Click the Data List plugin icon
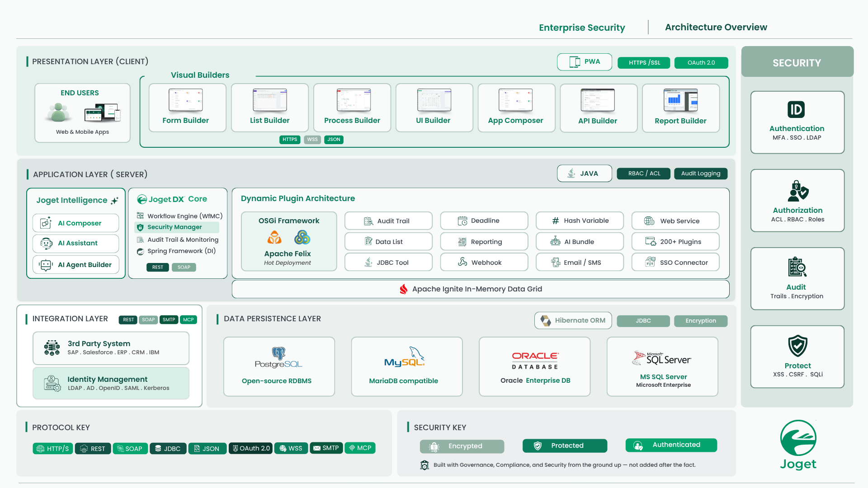The width and height of the screenshot is (868, 488). pyautogui.click(x=368, y=241)
